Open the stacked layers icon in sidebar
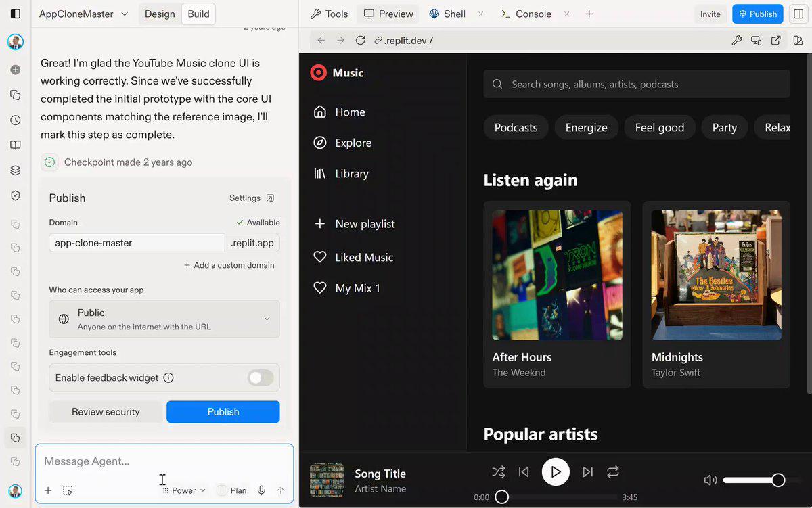 coord(15,170)
